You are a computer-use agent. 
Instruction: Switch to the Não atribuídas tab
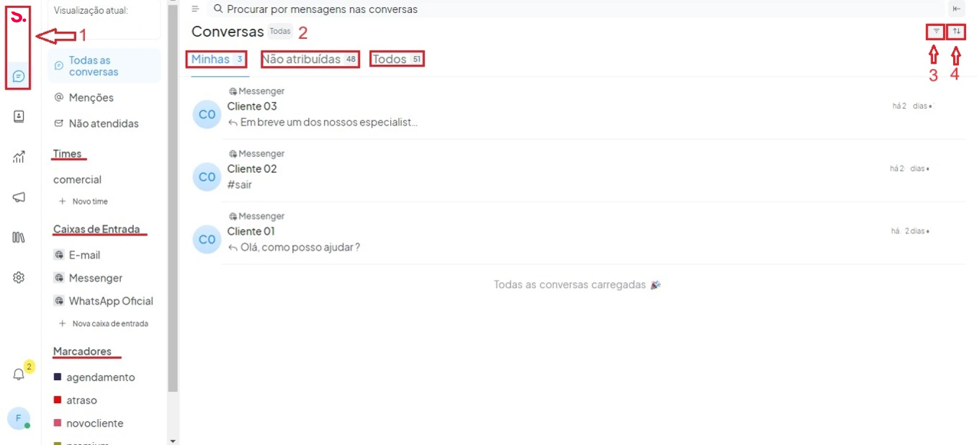[x=310, y=59]
